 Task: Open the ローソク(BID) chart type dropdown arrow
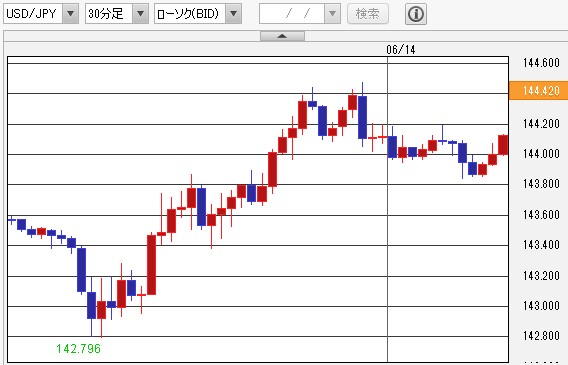point(234,14)
